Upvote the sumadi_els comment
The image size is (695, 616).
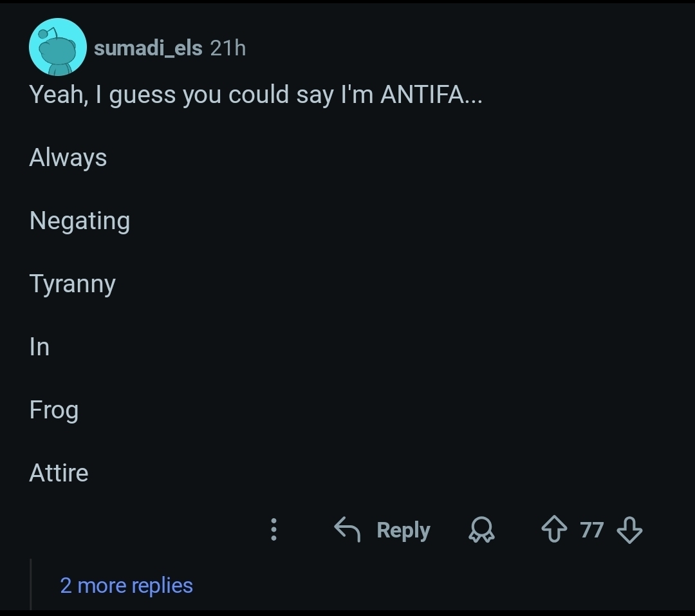click(553, 530)
